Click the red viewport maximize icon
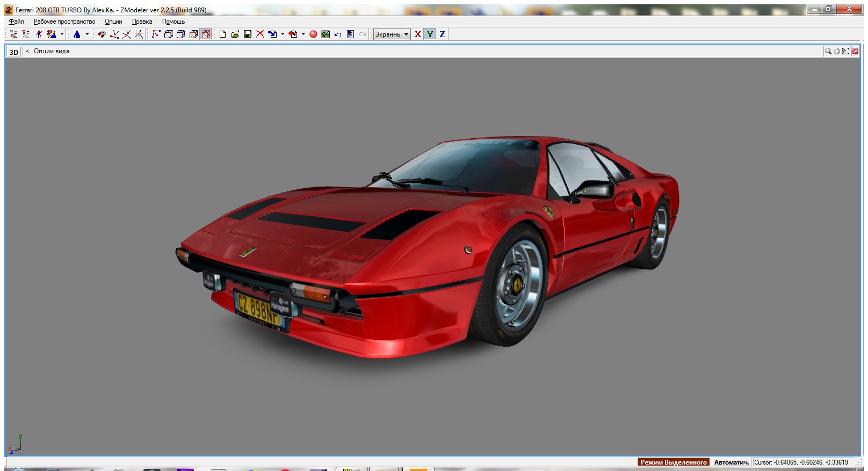Image resolution: width=868 pixels, height=471 pixels. (855, 51)
